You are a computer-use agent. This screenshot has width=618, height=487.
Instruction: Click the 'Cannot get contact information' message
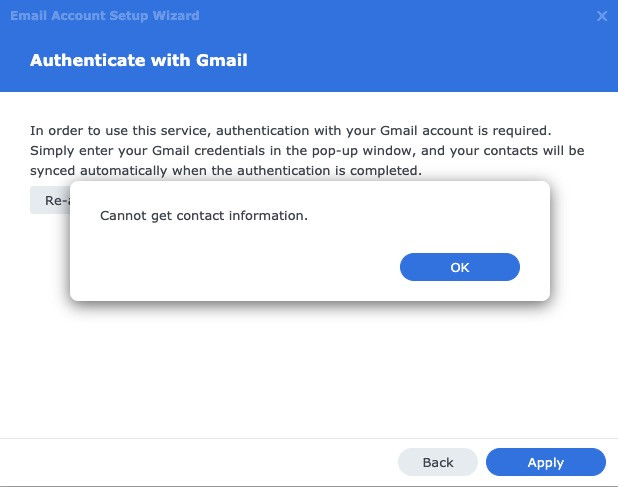tap(204, 215)
